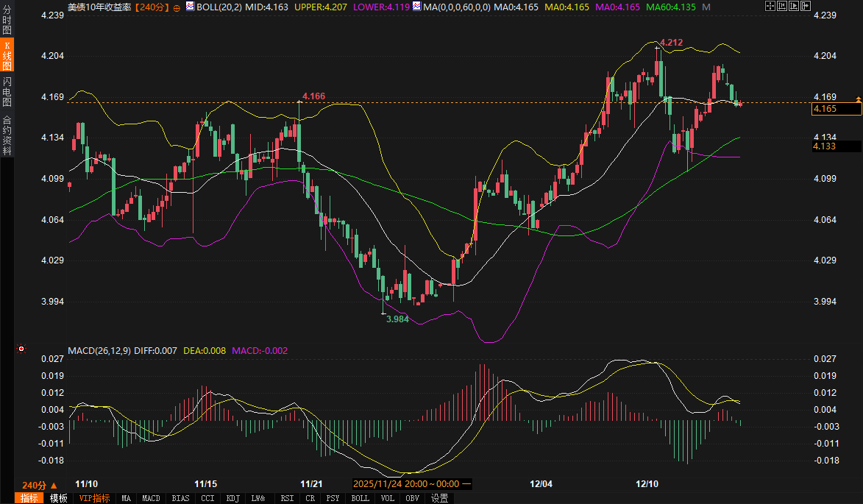Click the orange arrow marker above price 4.165

(857, 99)
